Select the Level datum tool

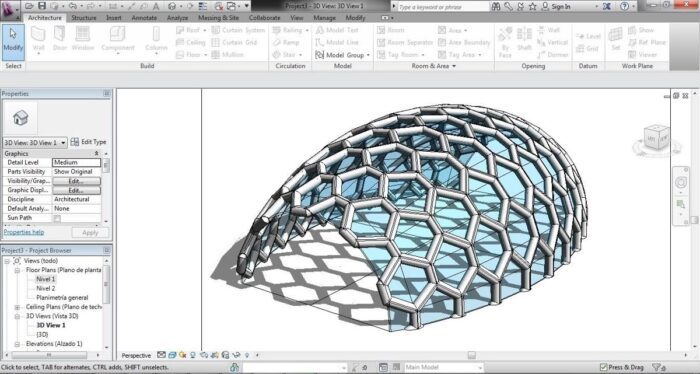(588, 36)
